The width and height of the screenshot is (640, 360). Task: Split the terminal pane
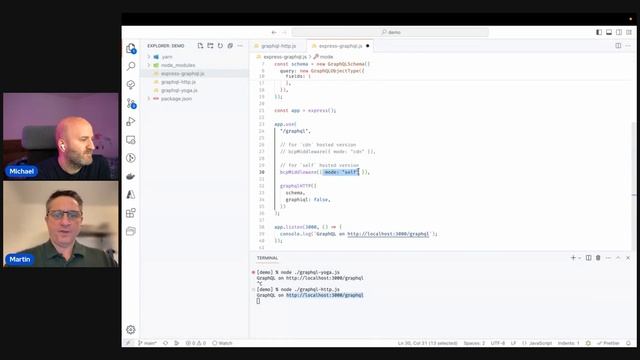589,258
